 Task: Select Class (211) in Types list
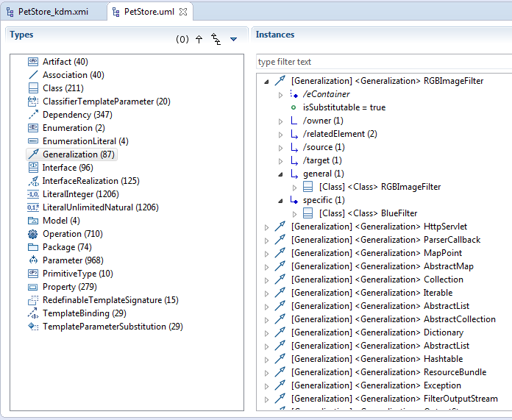tap(63, 88)
